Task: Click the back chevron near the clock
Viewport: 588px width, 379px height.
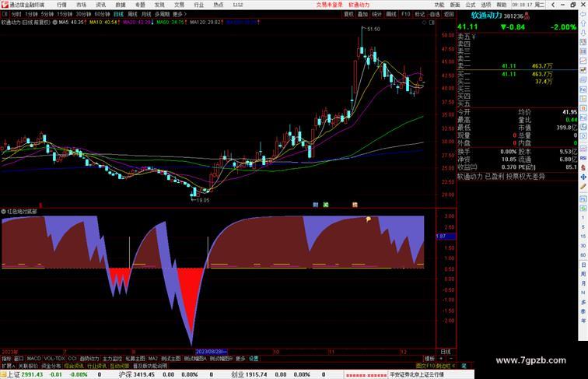Action: coord(553,5)
